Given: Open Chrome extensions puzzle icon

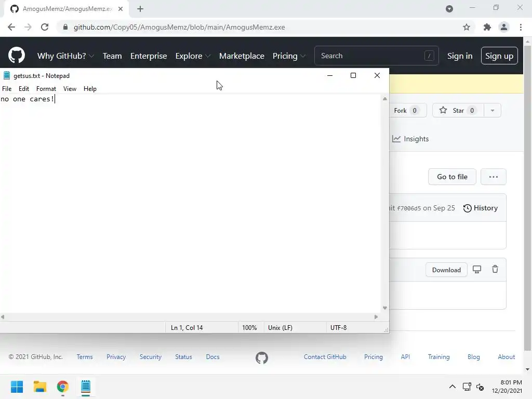Looking at the screenshot, I should point(487,27).
